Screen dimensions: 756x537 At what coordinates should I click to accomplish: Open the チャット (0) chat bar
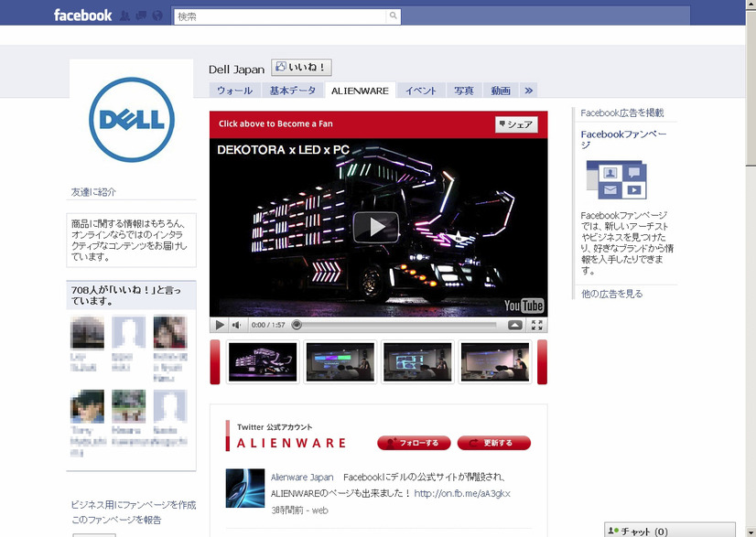point(670,531)
